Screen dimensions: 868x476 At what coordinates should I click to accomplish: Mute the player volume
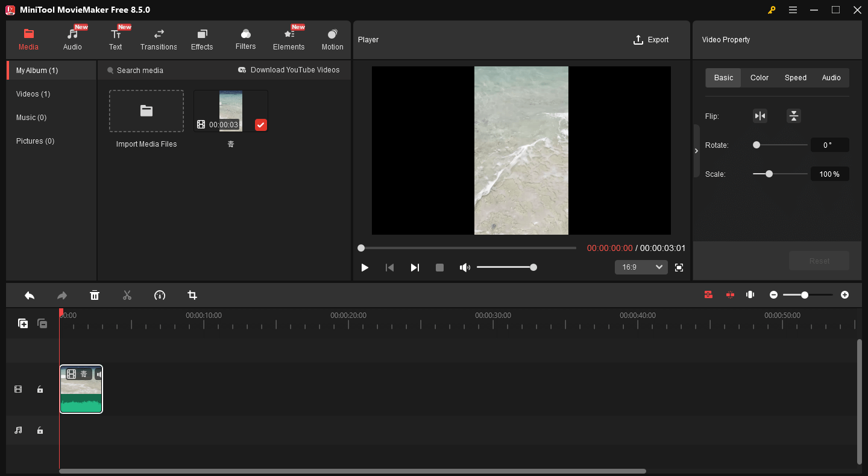(465, 267)
